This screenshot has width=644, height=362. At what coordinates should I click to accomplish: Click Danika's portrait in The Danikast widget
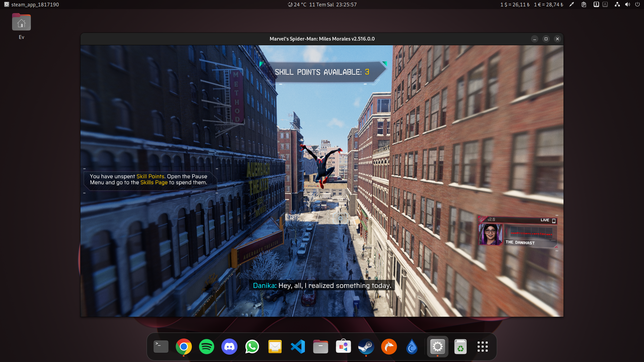490,234
